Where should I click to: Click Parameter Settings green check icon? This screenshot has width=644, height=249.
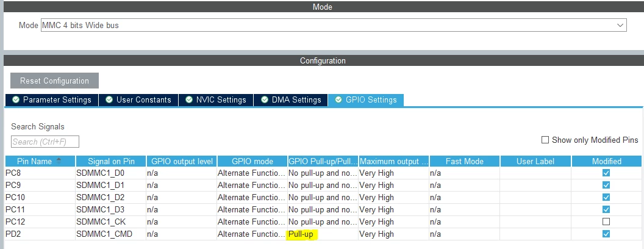click(x=16, y=100)
